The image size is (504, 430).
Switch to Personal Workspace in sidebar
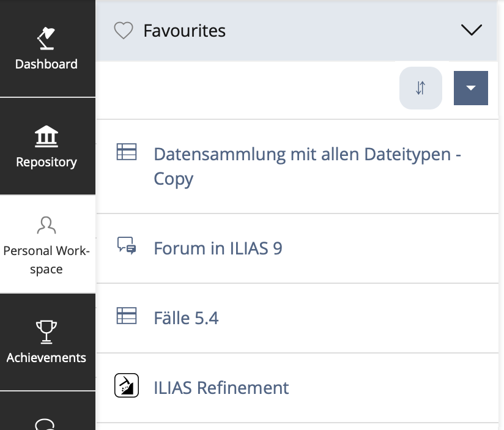(46, 259)
